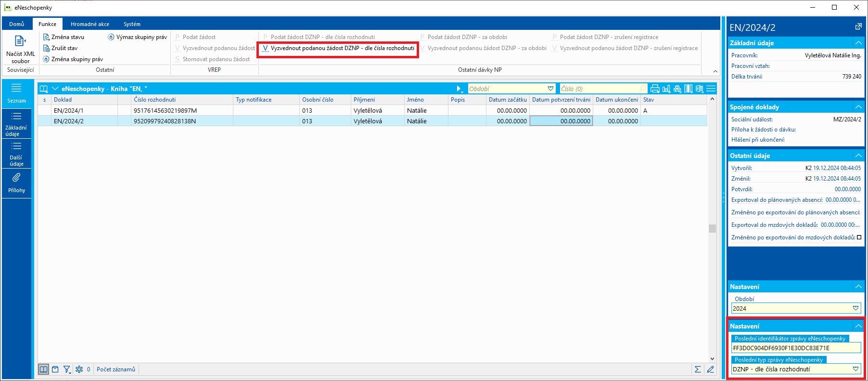
Task: Open the Domů ribbon tab
Action: [x=17, y=24]
